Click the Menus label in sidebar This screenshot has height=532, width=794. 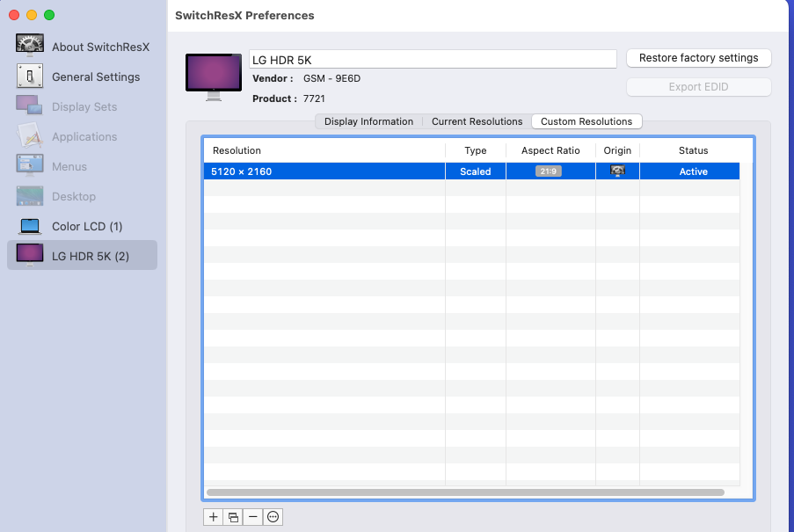point(69,166)
